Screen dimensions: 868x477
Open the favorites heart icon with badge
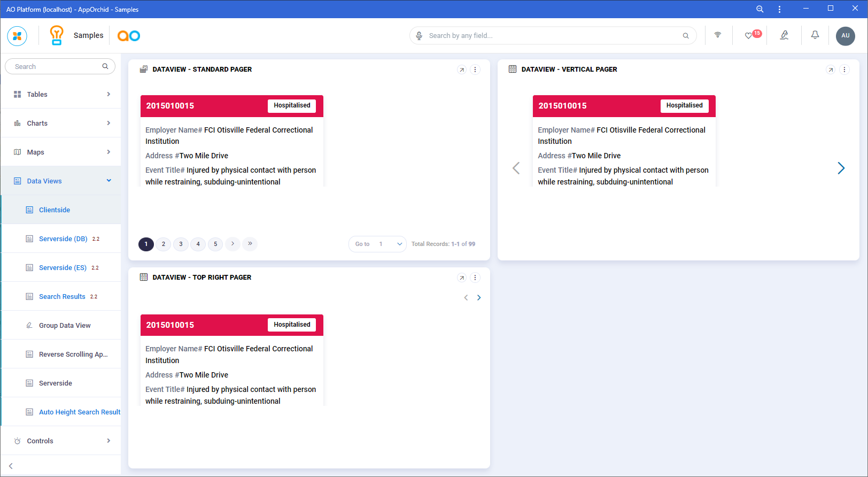[x=749, y=36]
